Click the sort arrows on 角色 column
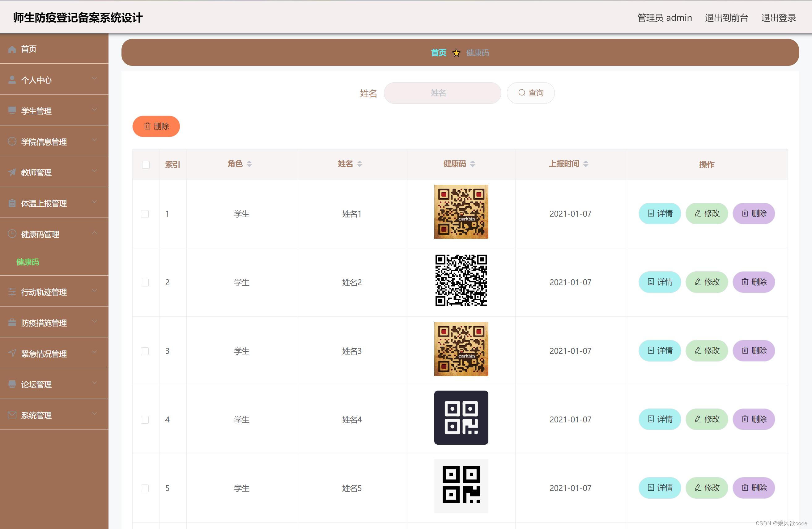 (249, 164)
